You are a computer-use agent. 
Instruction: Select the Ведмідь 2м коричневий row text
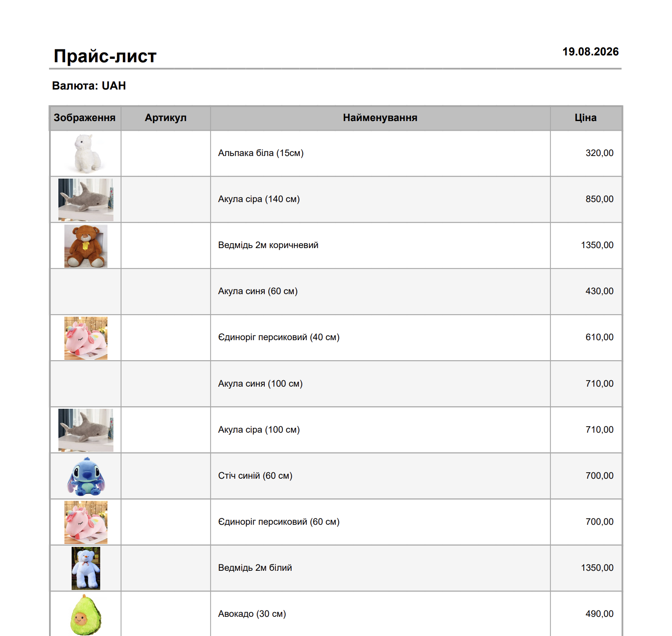click(268, 245)
